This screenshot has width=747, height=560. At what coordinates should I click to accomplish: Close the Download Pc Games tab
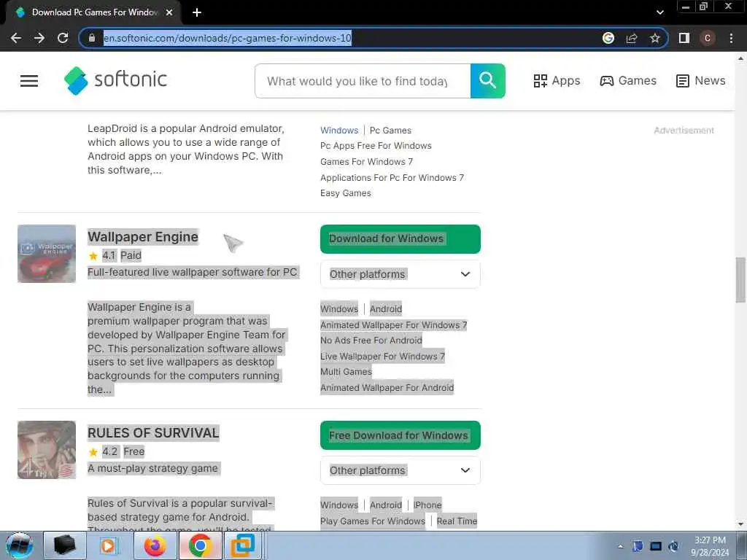click(169, 12)
